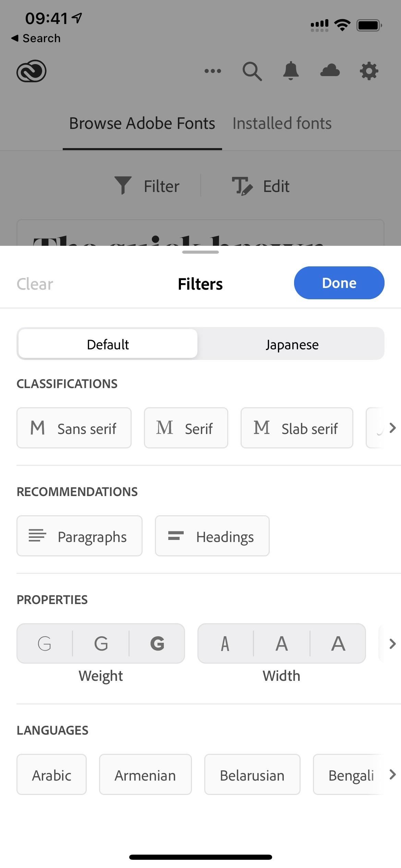The height and width of the screenshot is (868, 401).
Task: Select the Japanese filter mode
Action: (292, 344)
